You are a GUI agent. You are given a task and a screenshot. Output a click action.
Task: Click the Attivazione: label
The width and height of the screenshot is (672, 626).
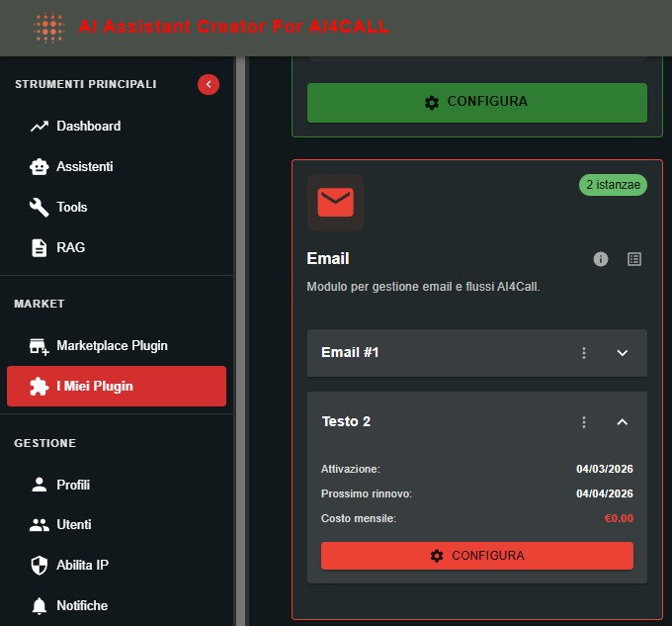[350, 469]
